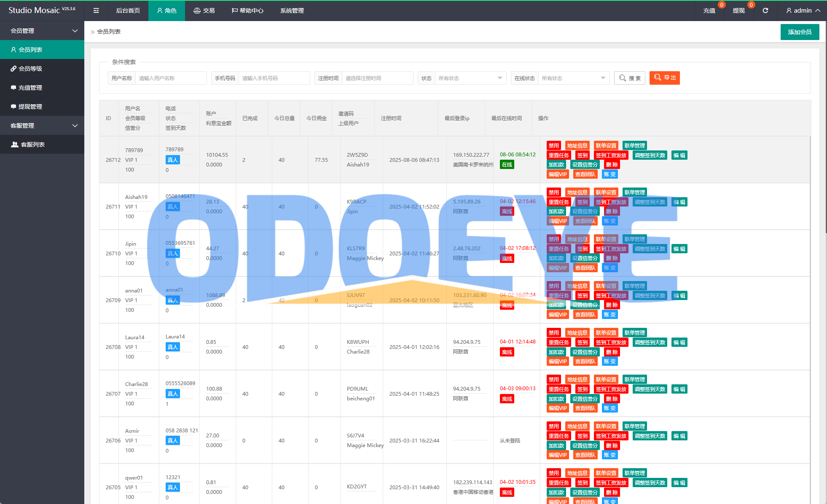Click the 添加会员 button
Image resolution: width=827 pixels, height=504 pixels.
[x=800, y=32]
